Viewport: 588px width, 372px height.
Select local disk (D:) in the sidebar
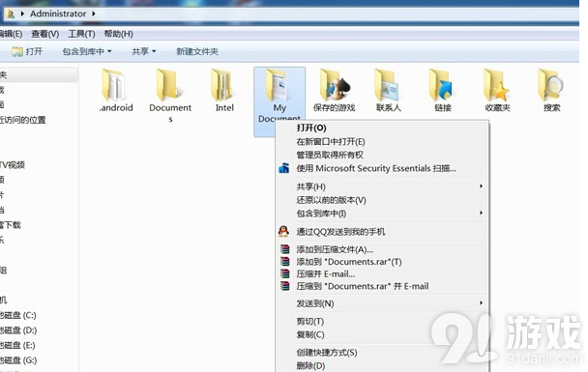(x=18, y=330)
